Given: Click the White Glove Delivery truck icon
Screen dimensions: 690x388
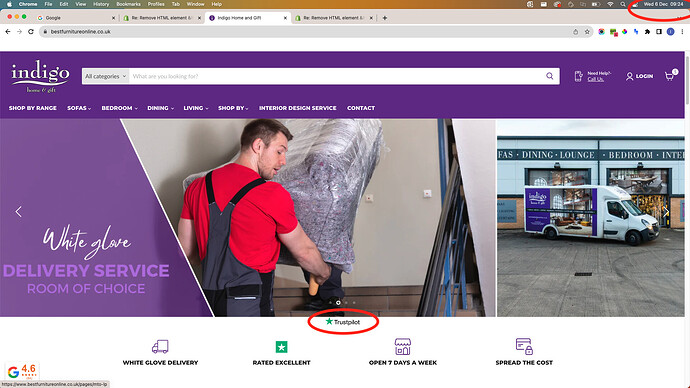Looking at the screenshot, I should (160, 347).
